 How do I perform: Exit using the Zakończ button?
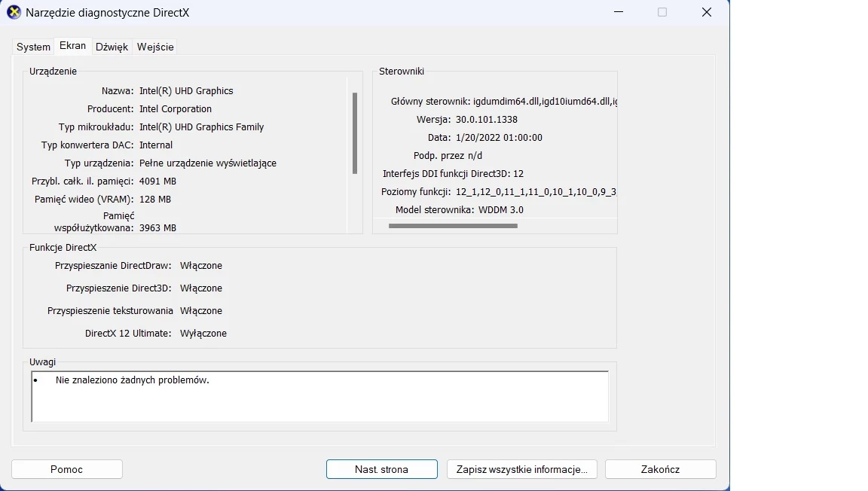click(x=660, y=469)
